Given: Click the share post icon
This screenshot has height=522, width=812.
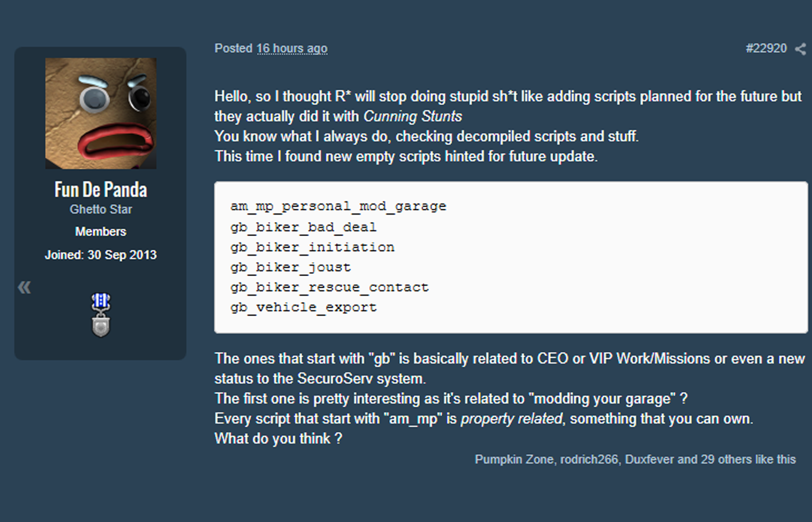Looking at the screenshot, I should click(800, 49).
